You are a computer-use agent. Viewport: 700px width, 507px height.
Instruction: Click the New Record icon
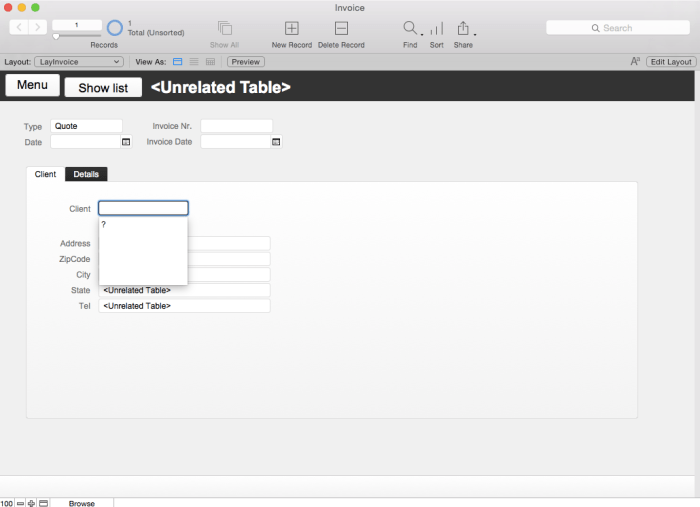292,28
